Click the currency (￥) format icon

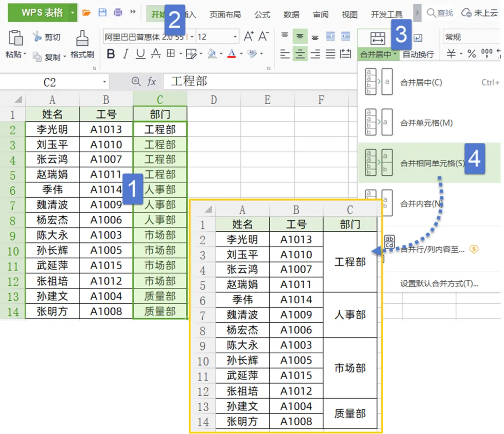[x=451, y=54]
